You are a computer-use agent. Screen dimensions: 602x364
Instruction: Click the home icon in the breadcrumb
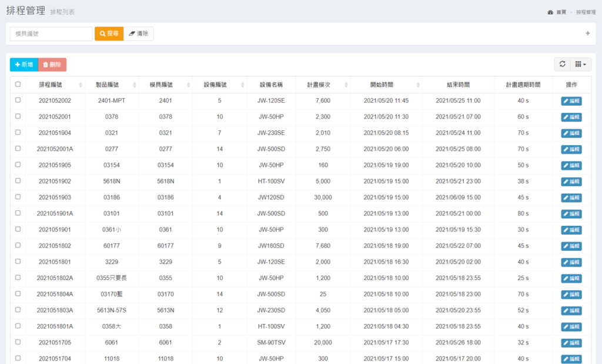pyautogui.click(x=551, y=12)
